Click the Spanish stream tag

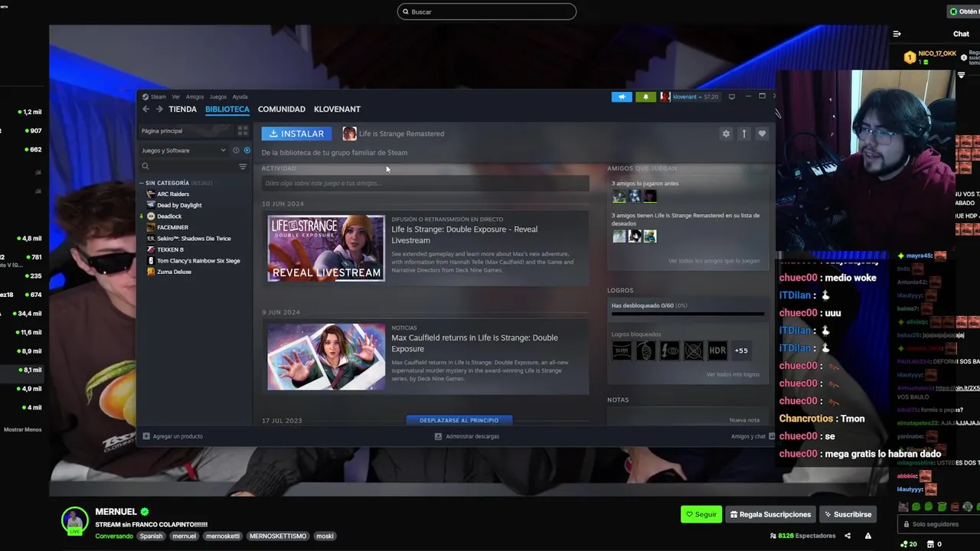(x=151, y=536)
